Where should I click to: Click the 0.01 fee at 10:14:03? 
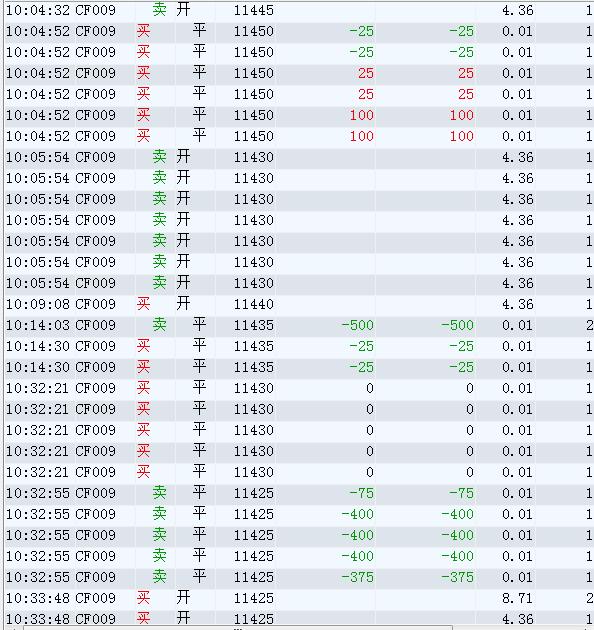click(x=517, y=325)
